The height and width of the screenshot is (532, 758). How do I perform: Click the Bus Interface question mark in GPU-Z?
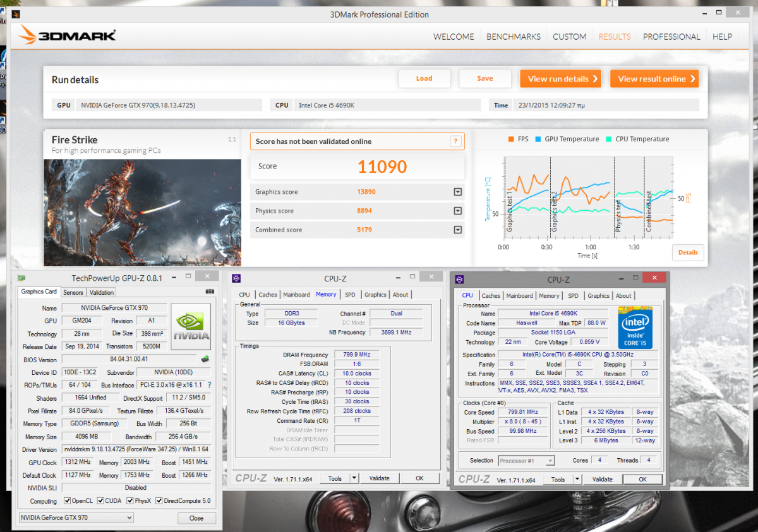209,385
